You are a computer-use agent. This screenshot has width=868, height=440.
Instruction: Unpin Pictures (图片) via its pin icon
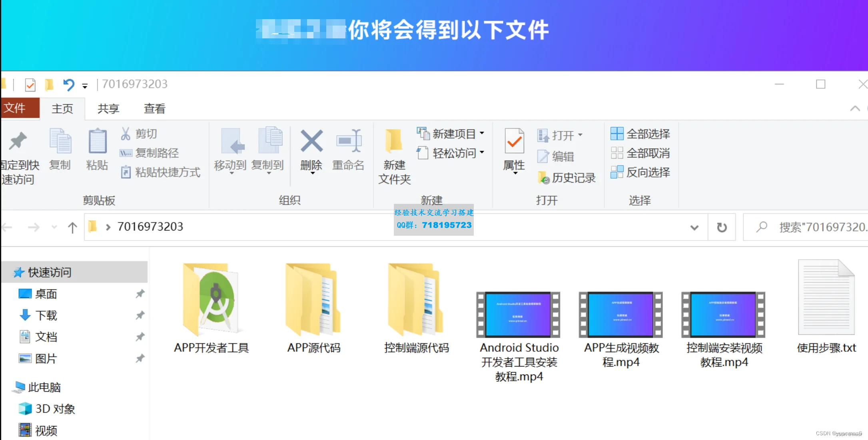point(140,358)
